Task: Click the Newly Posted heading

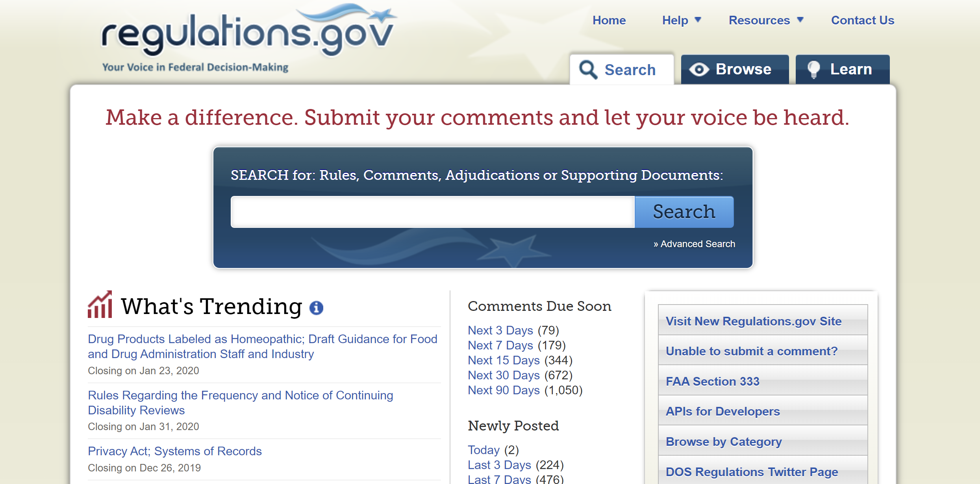Action: click(x=513, y=426)
